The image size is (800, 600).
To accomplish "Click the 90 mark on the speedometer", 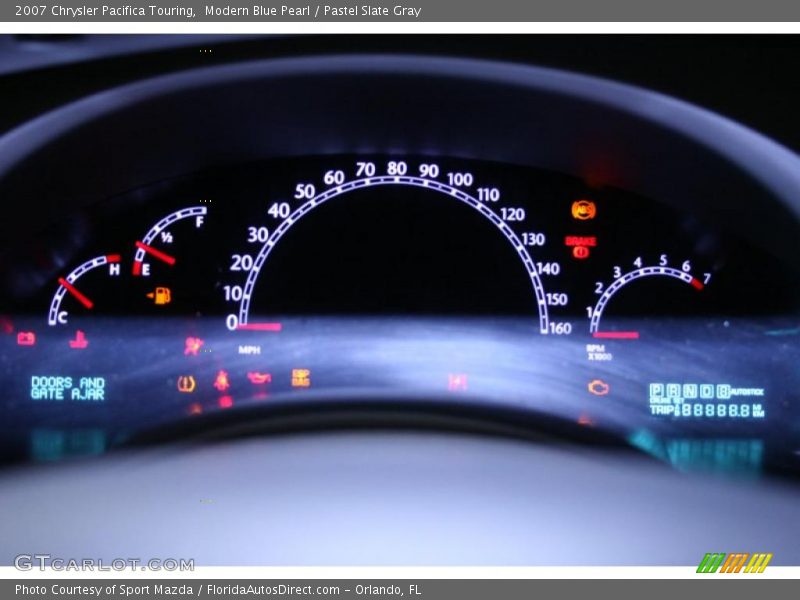I will pyautogui.click(x=429, y=170).
